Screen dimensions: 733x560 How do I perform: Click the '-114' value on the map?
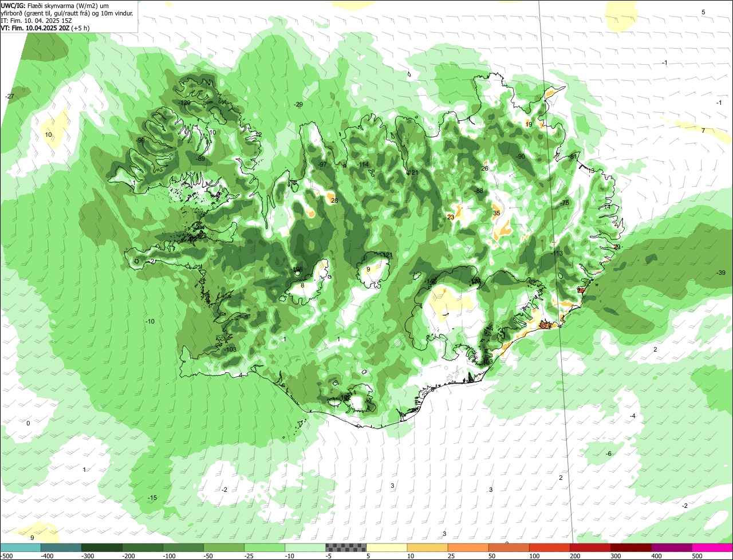363,164
